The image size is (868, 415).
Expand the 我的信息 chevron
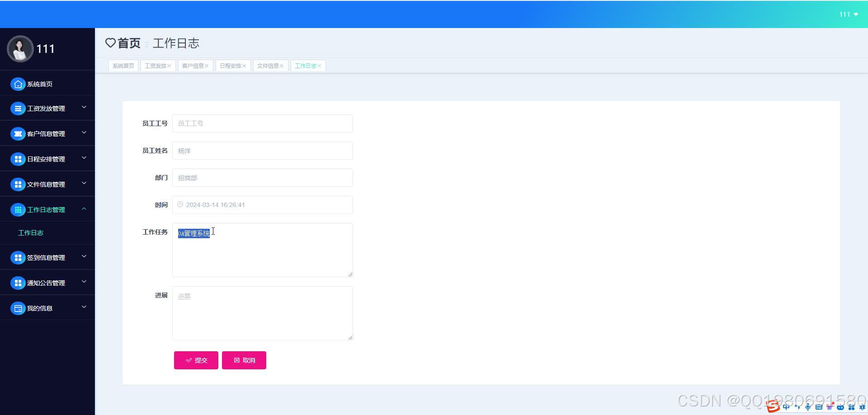pos(84,307)
